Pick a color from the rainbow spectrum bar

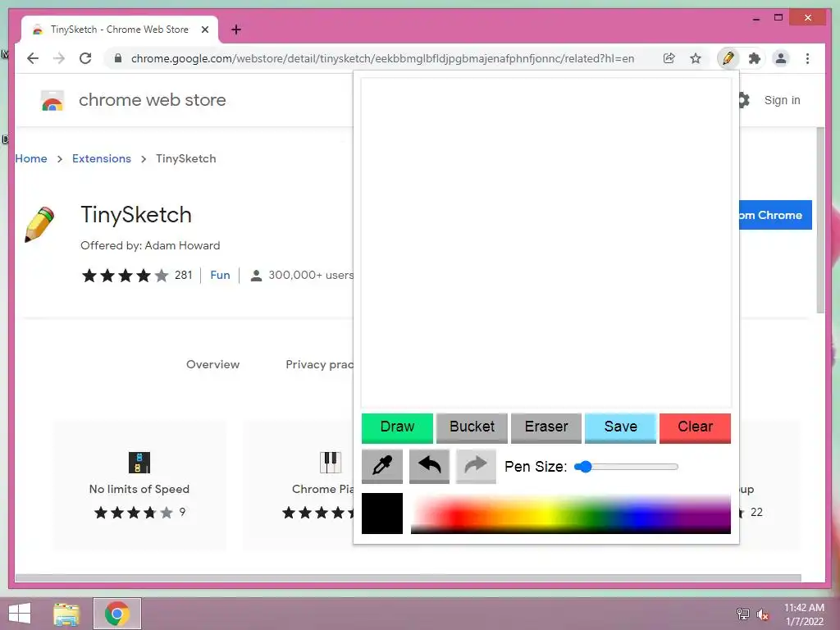tap(571, 514)
